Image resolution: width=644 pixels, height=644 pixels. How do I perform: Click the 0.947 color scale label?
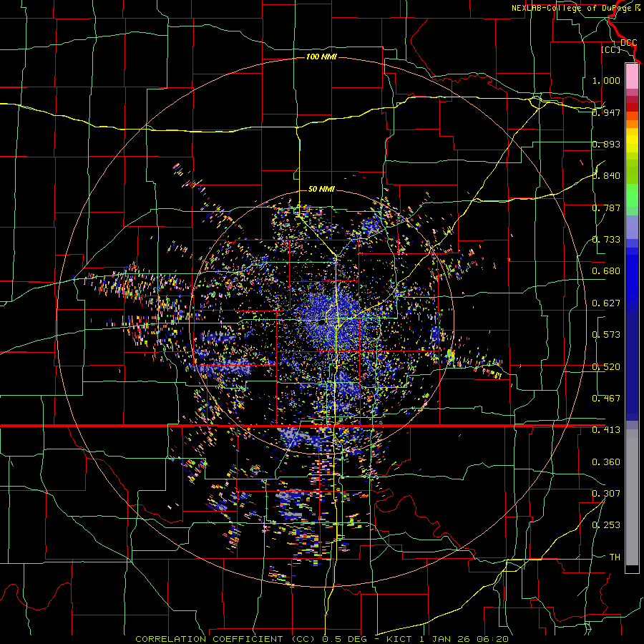[x=606, y=112]
